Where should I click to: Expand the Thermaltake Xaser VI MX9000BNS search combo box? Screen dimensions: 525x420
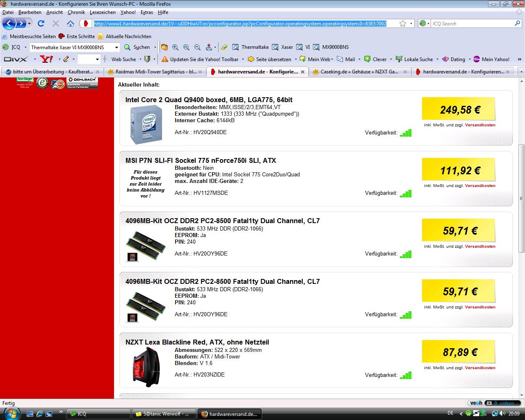[x=116, y=48]
